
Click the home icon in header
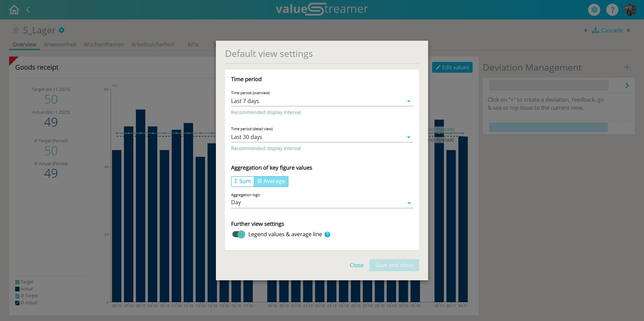(14, 10)
